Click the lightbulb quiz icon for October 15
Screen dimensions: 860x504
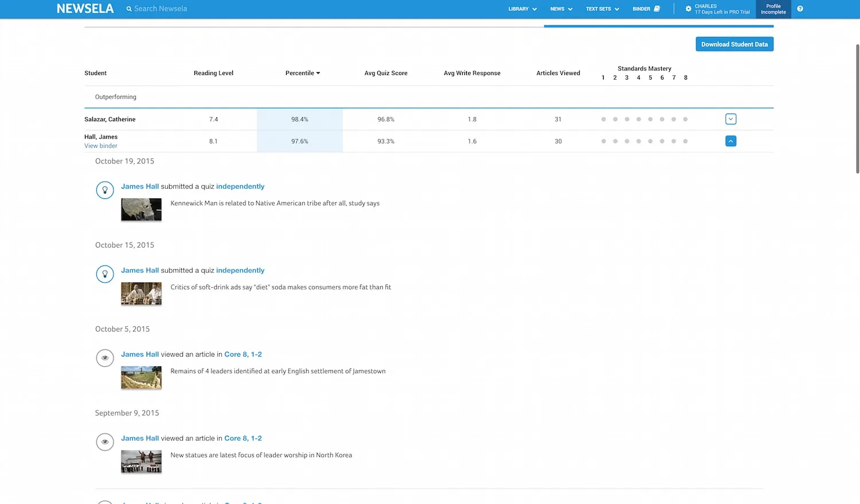click(x=105, y=274)
